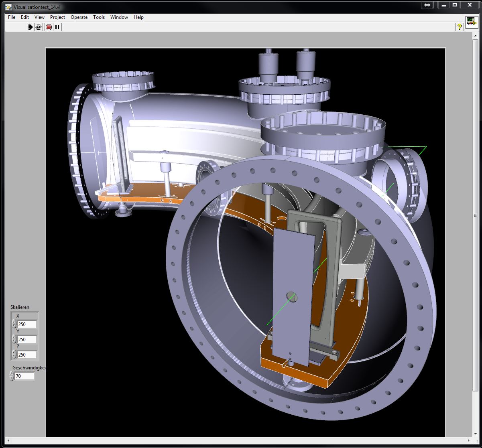The width and height of the screenshot is (482, 448).
Task: Open the Operate menu
Action: (79, 17)
